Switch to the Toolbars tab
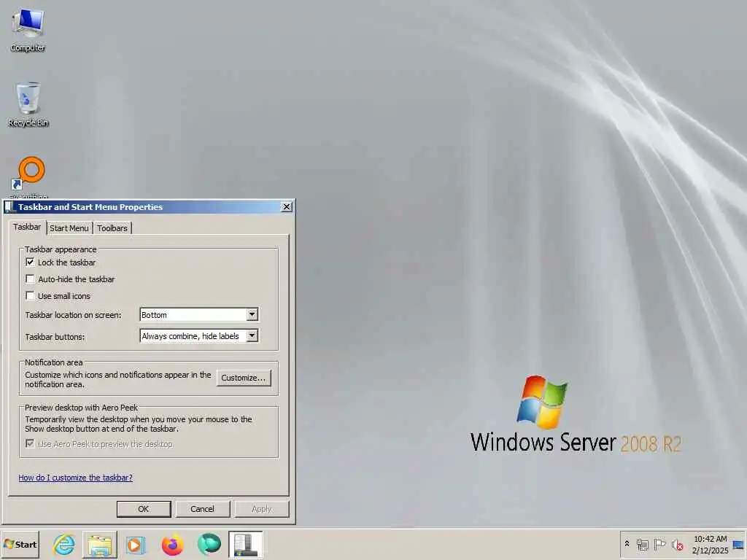The image size is (747, 560). click(x=112, y=228)
